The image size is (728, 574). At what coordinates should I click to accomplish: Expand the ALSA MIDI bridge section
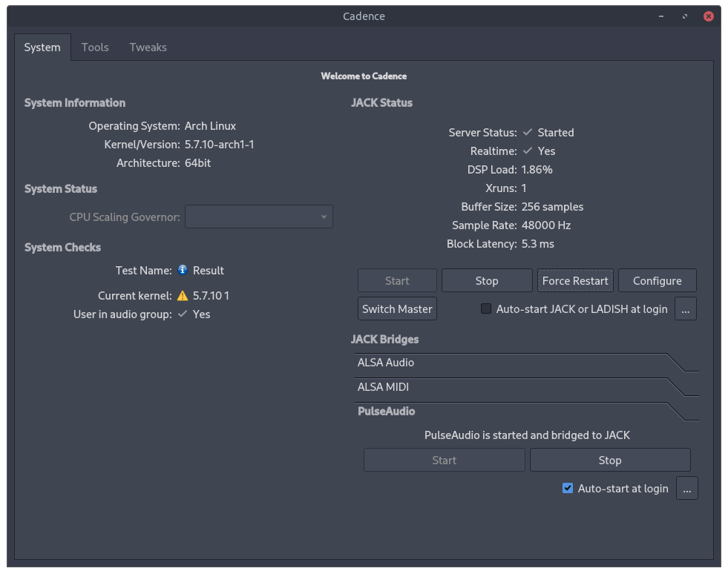[383, 387]
